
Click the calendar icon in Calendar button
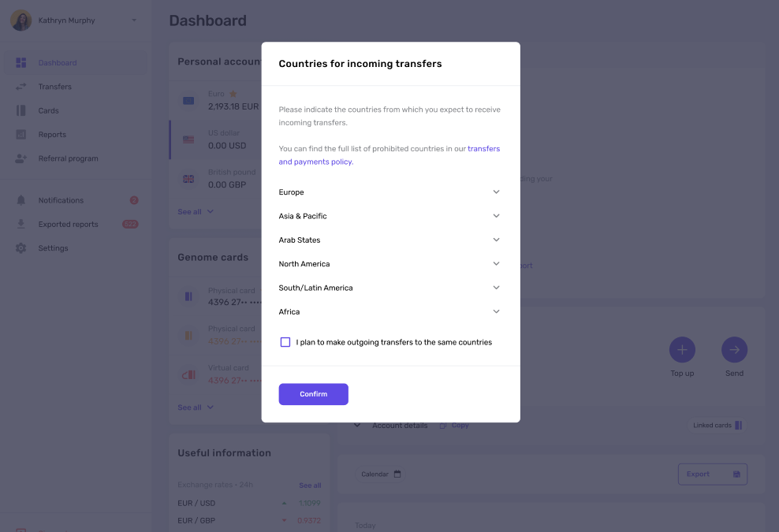(x=397, y=474)
